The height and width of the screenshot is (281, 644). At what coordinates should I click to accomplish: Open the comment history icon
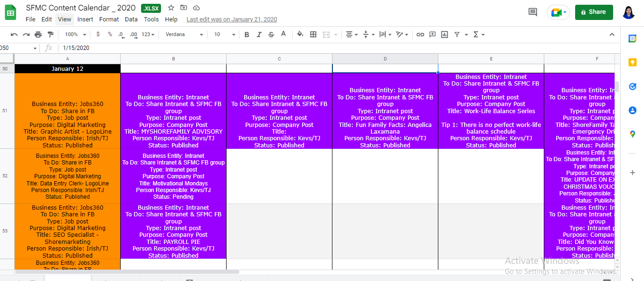[533, 12]
